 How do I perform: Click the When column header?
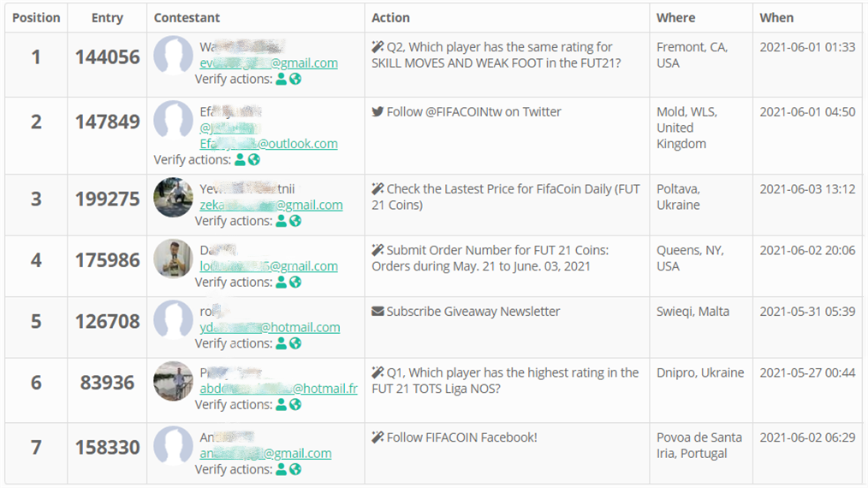click(x=776, y=18)
